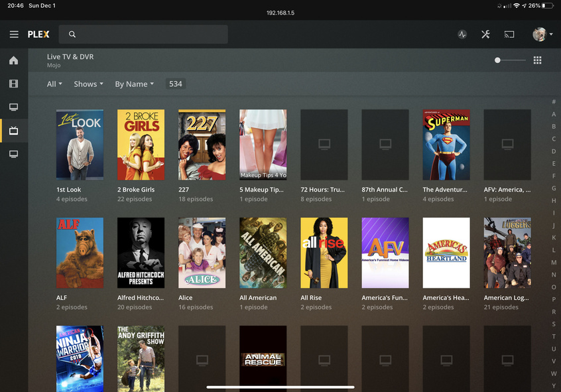Click the '1st Look' title link

point(69,190)
